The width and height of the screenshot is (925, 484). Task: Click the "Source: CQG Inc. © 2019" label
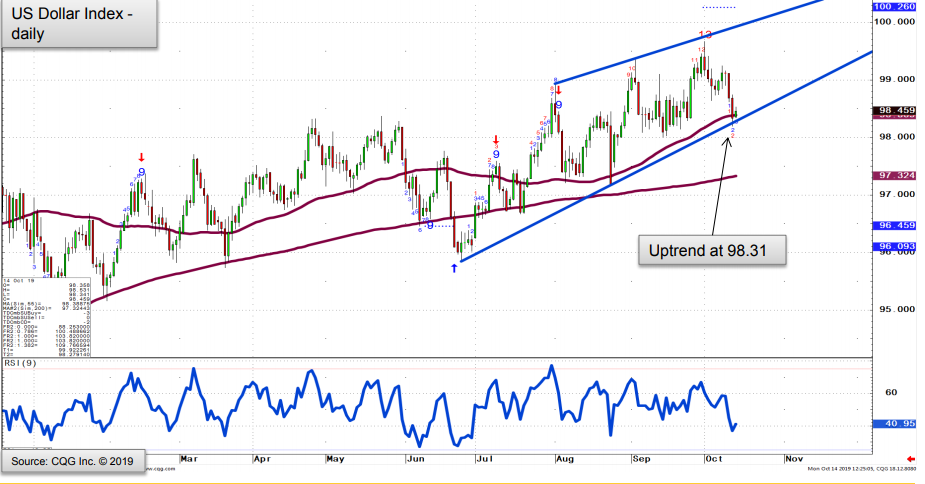point(71,461)
